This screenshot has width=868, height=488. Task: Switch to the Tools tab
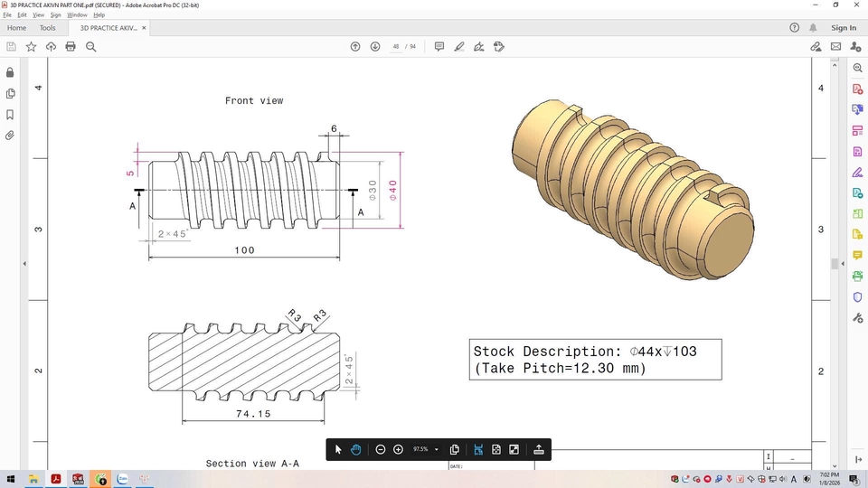[x=47, y=28]
